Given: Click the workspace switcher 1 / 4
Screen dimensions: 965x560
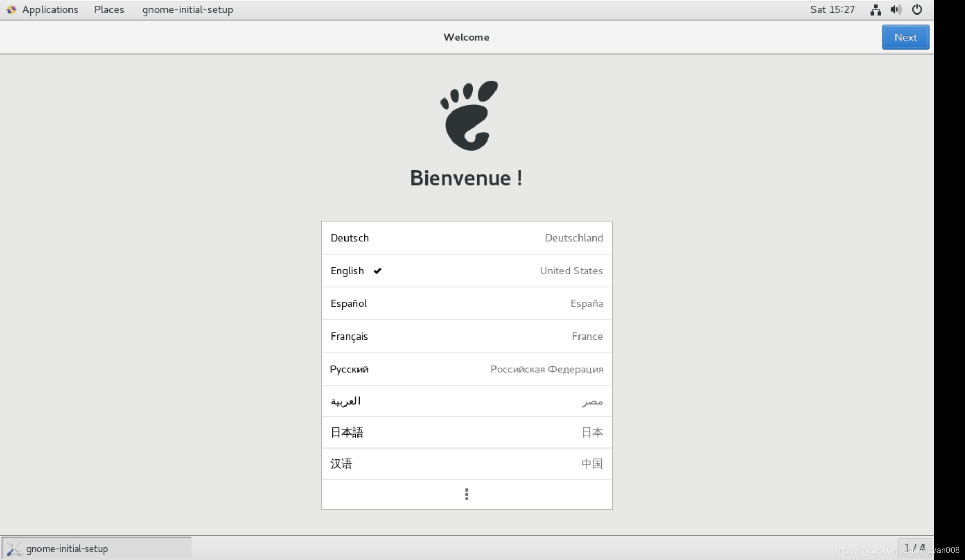Looking at the screenshot, I should tap(914, 548).
